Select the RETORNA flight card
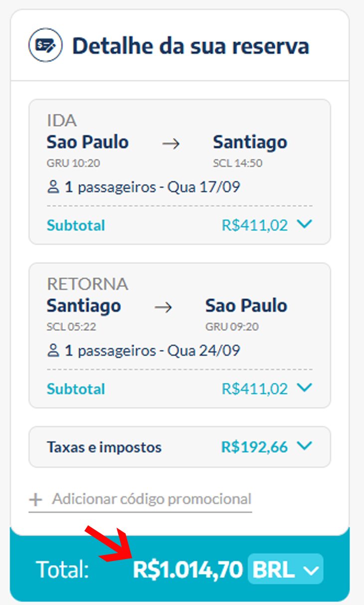The height and width of the screenshot is (605, 364). point(180,335)
